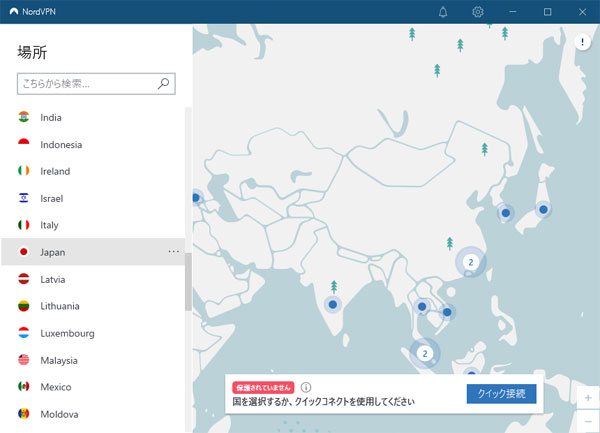Click the Ireland flag icon
600x433 pixels.
(24, 171)
